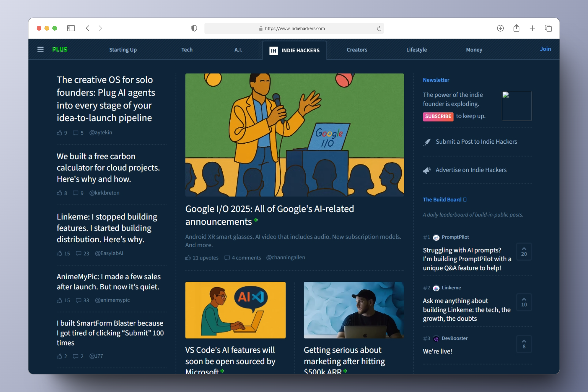Upvote the DevBooster We're live post
588x392 pixels.
(524, 344)
